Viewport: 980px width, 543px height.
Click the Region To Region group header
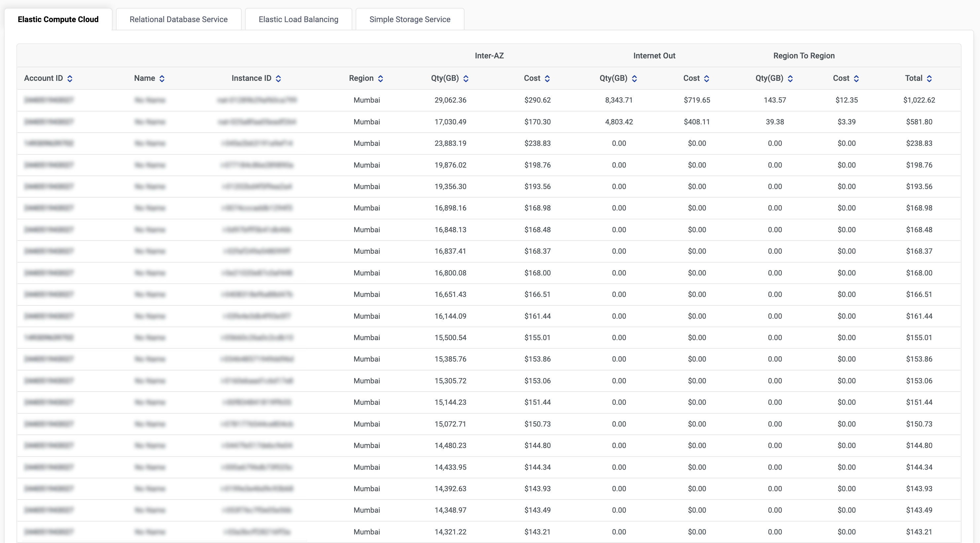tap(804, 56)
